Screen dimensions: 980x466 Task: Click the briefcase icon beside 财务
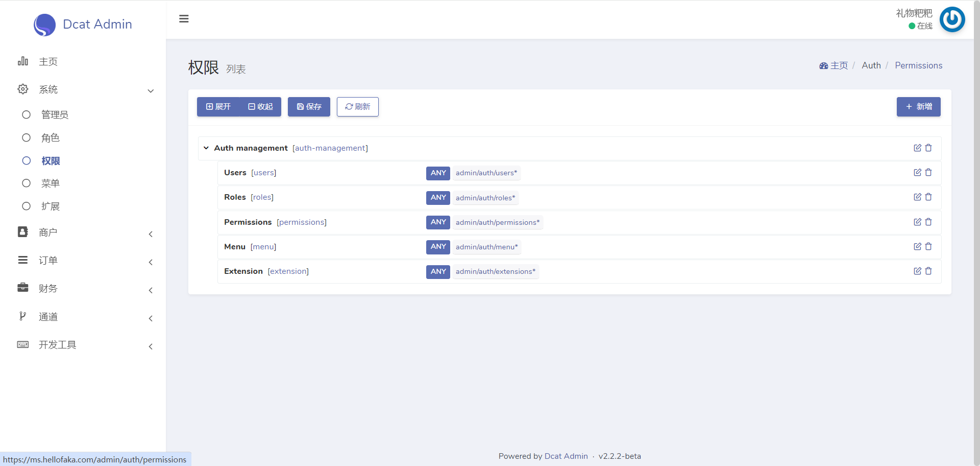click(23, 288)
